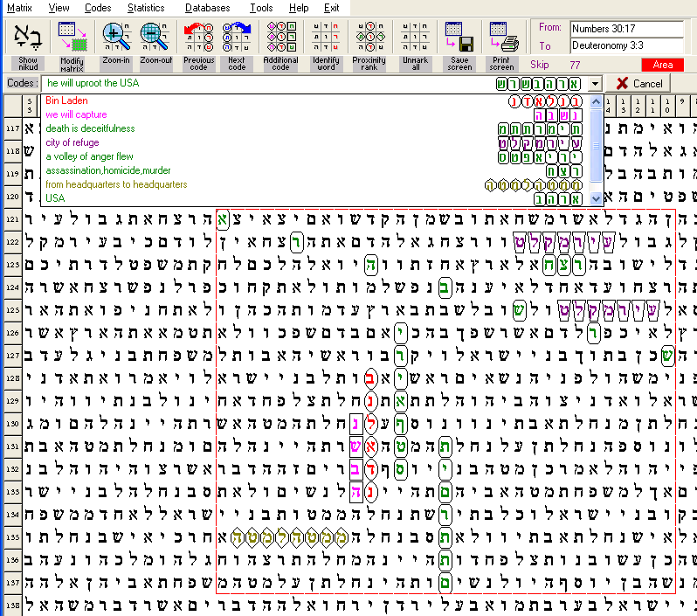Click row number 121 header
The width and height of the screenshot is (697, 616).
[x=13, y=219]
